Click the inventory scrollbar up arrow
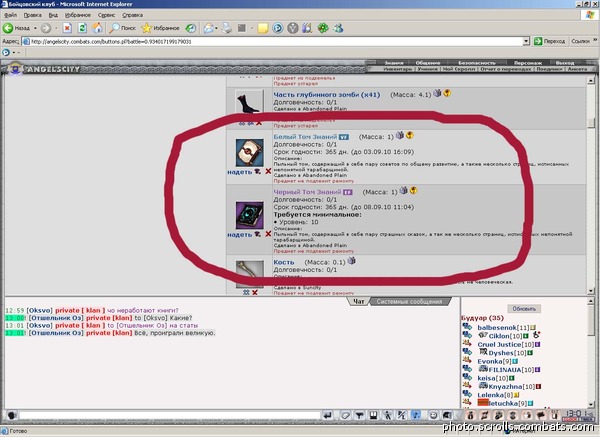The image size is (600, 437). click(x=591, y=80)
